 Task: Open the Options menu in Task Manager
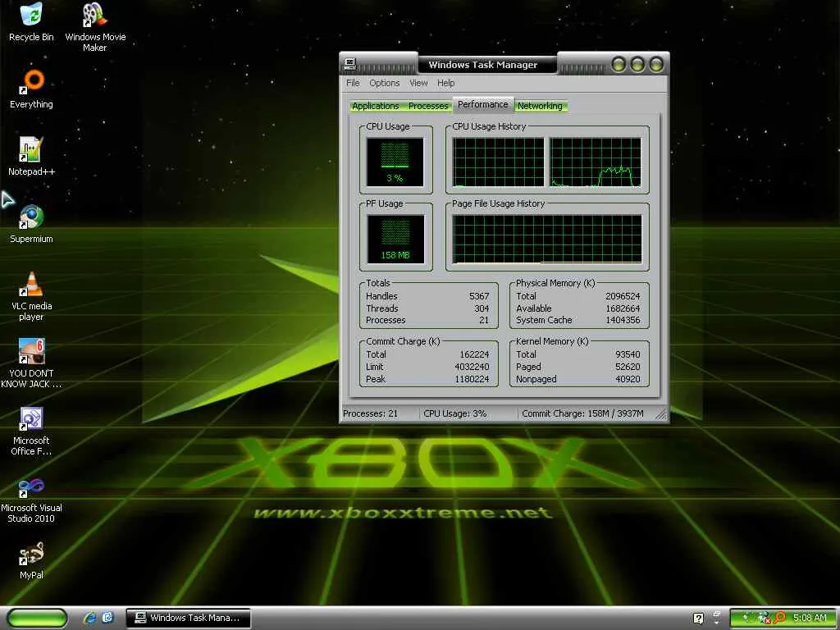click(384, 83)
